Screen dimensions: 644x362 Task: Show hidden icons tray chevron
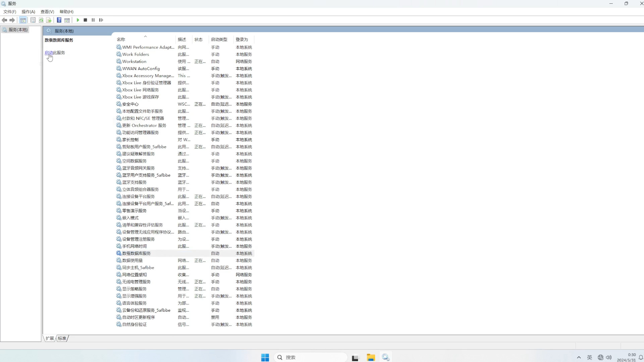click(579, 357)
